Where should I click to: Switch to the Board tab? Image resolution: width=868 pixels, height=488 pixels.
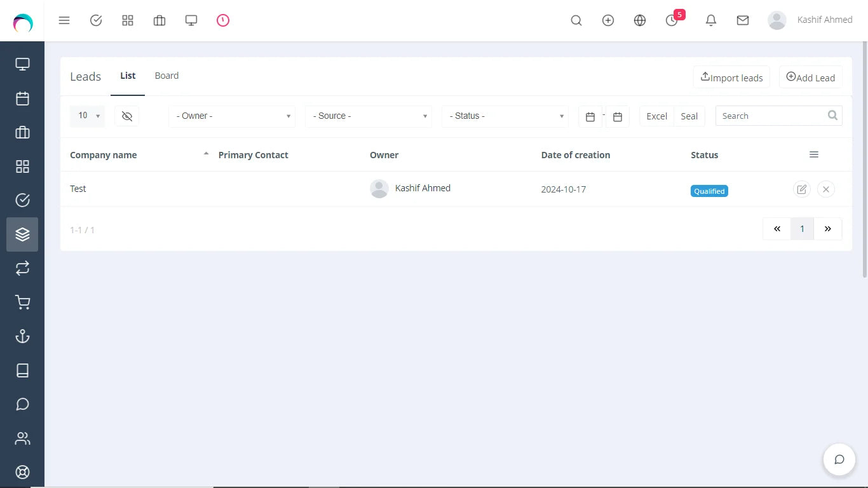[x=166, y=76]
